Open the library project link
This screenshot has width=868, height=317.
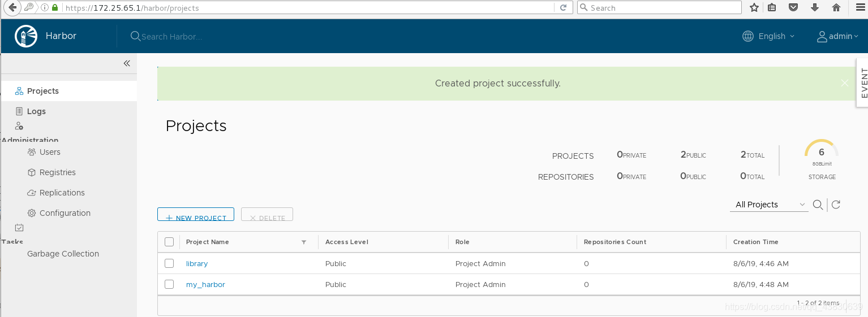point(197,263)
